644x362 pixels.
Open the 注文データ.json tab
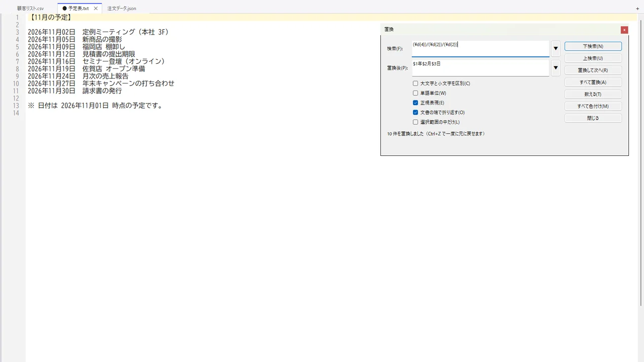pyautogui.click(x=122, y=9)
